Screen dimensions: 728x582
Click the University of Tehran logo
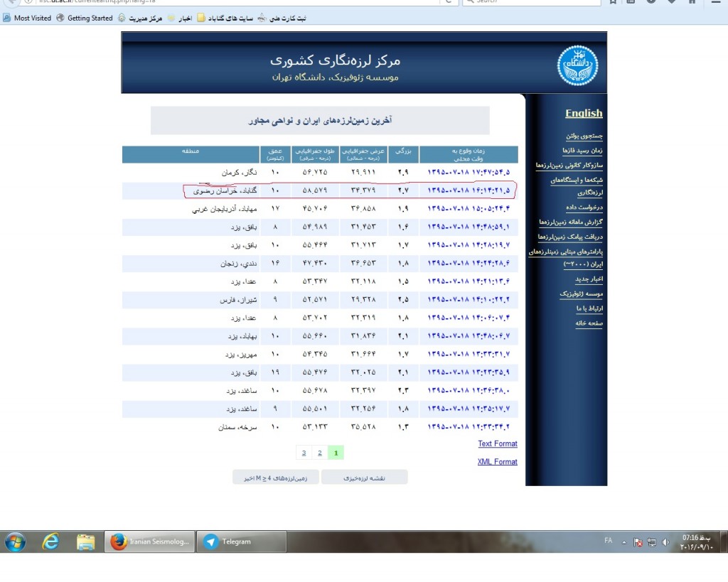tap(577, 65)
